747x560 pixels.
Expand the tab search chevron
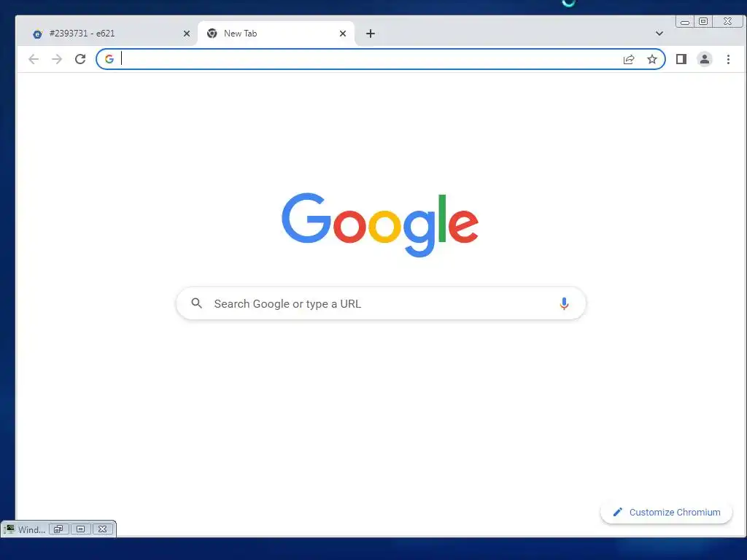659,34
